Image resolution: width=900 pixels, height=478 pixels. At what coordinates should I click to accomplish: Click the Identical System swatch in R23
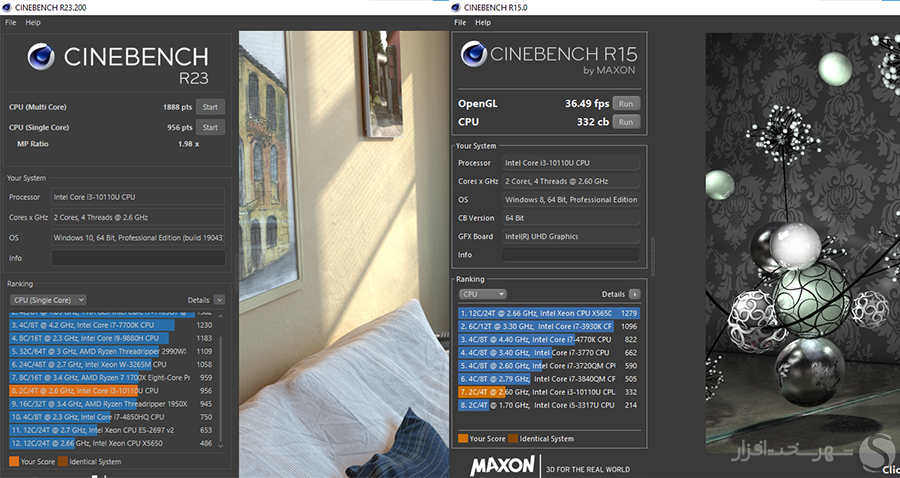coord(63,461)
